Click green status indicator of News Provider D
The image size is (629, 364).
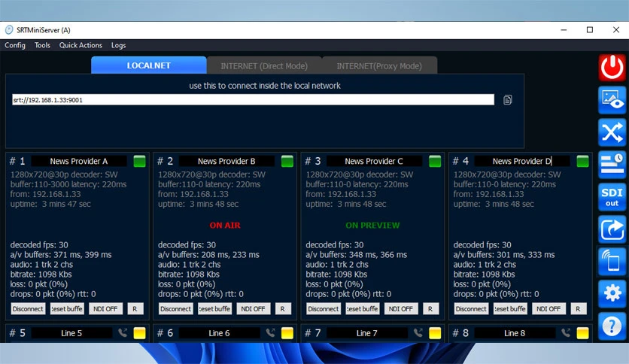tap(582, 161)
